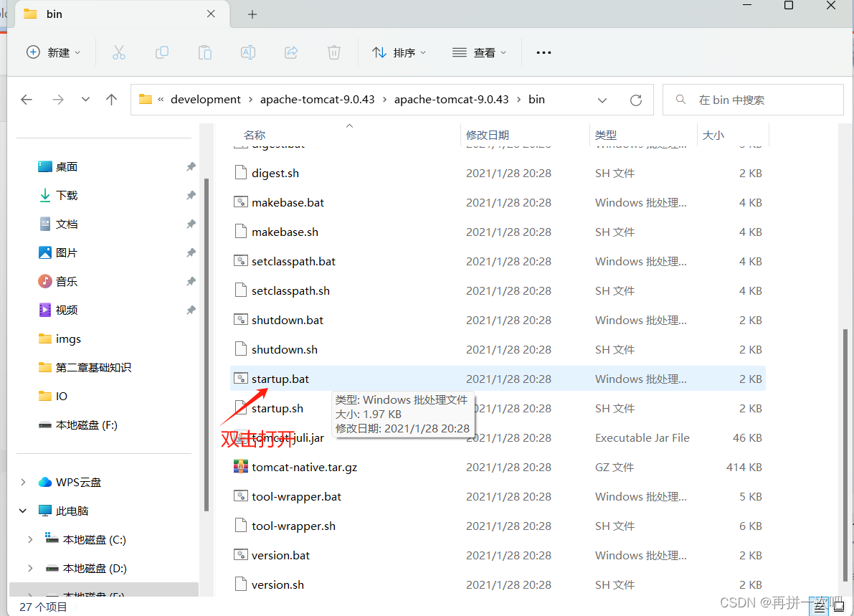Viewport: 854px width, 616px height.
Task: Select the shutdown.sh file name
Action: click(x=284, y=350)
